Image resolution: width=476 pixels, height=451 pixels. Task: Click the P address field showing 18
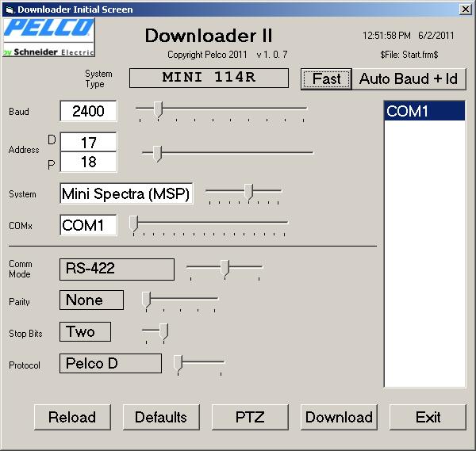(88, 162)
